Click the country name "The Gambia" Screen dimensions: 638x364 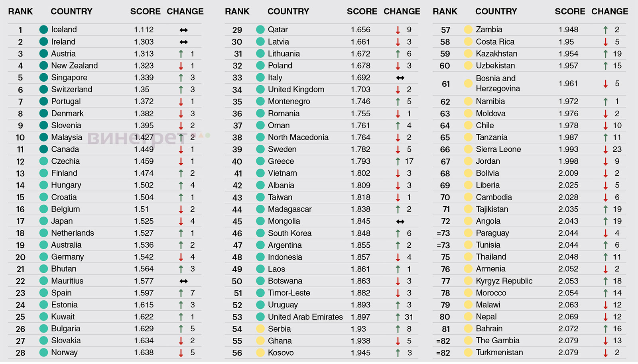(x=498, y=341)
